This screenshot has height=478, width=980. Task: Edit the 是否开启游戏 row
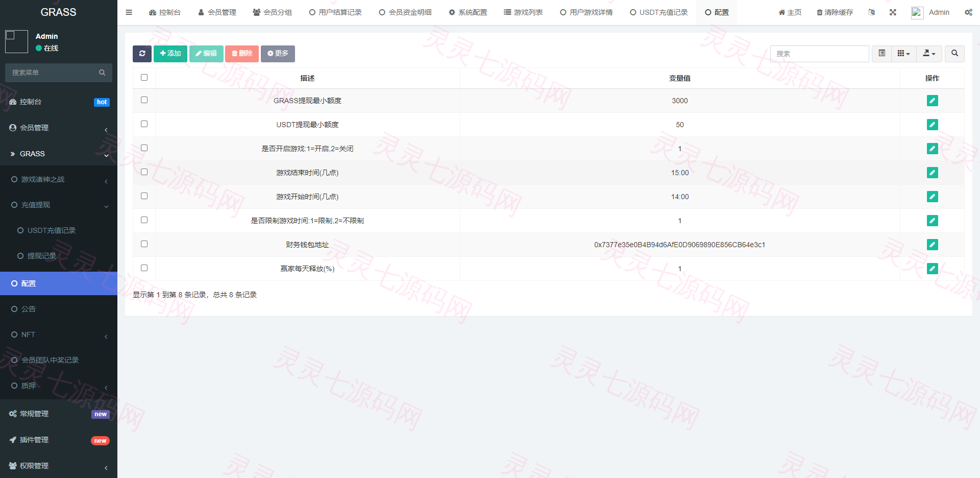[x=932, y=149]
